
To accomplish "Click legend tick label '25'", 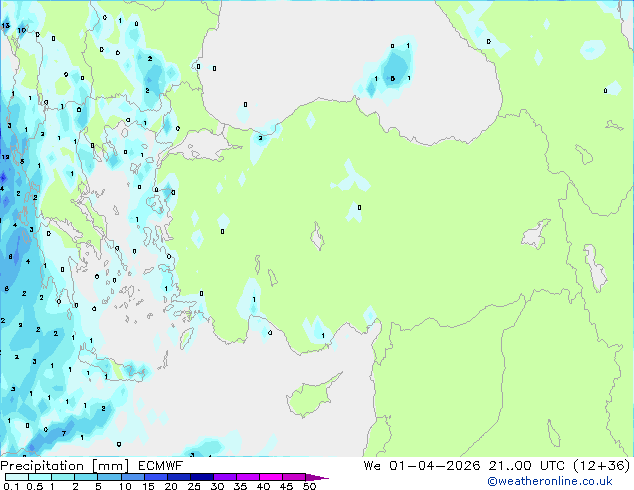I will [x=194, y=486].
